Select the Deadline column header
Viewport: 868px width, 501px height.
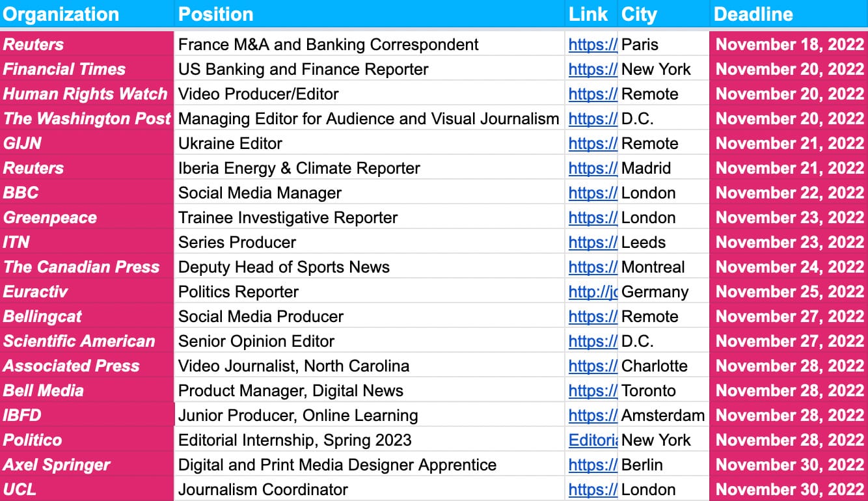click(x=753, y=14)
